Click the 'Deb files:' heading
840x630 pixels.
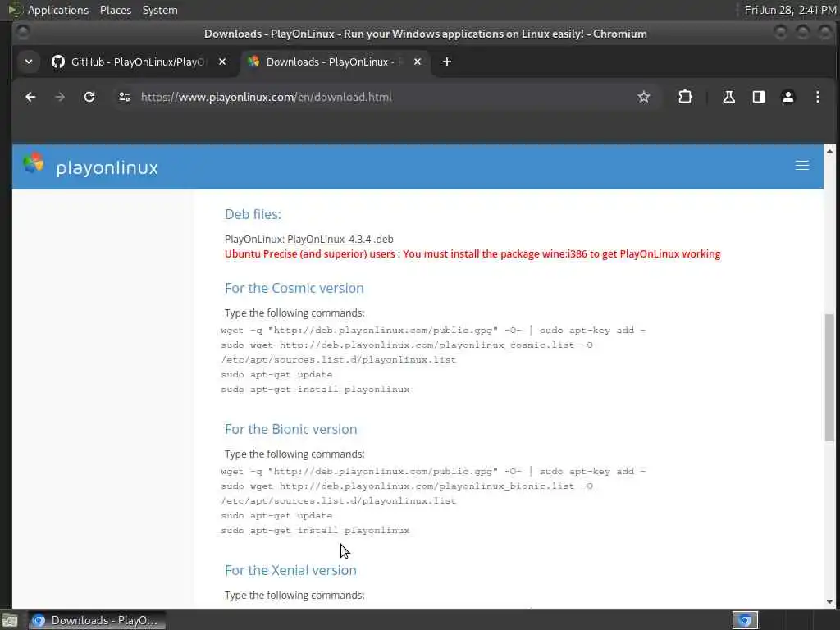(253, 214)
